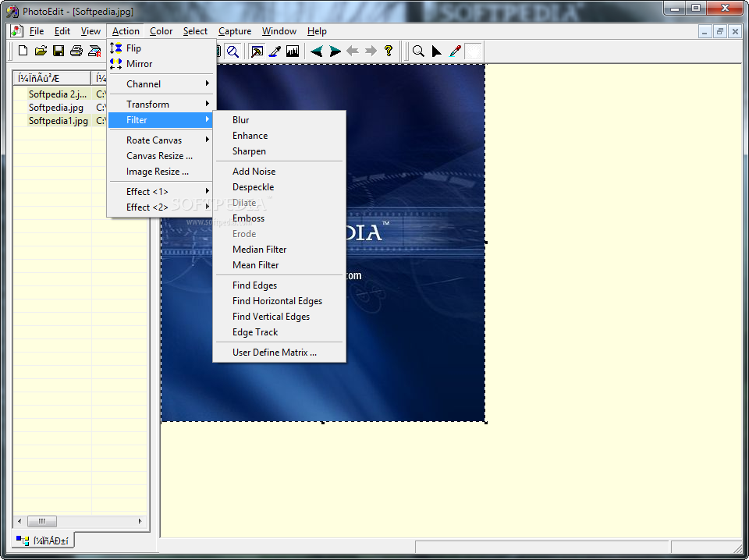The width and height of the screenshot is (749, 560).
Task: Apply the Blur filter
Action: click(279, 120)
